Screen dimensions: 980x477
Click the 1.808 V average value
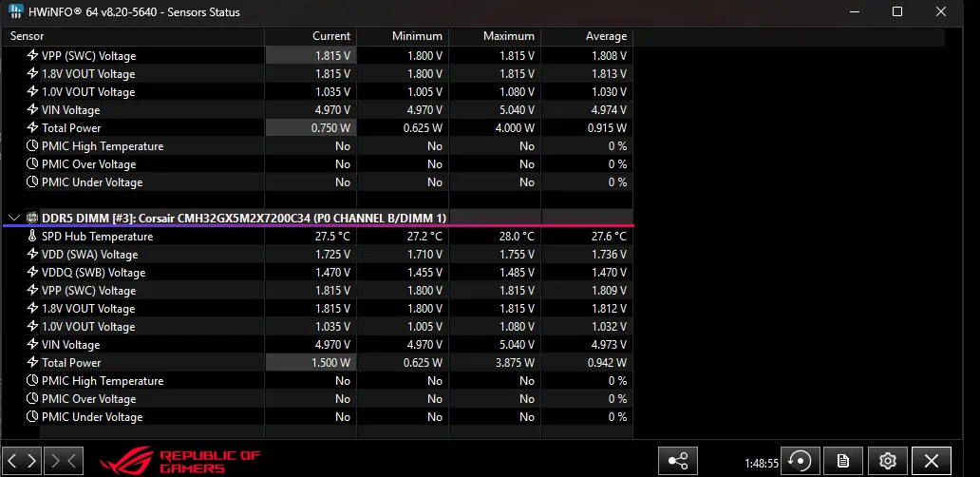(609, 56)
